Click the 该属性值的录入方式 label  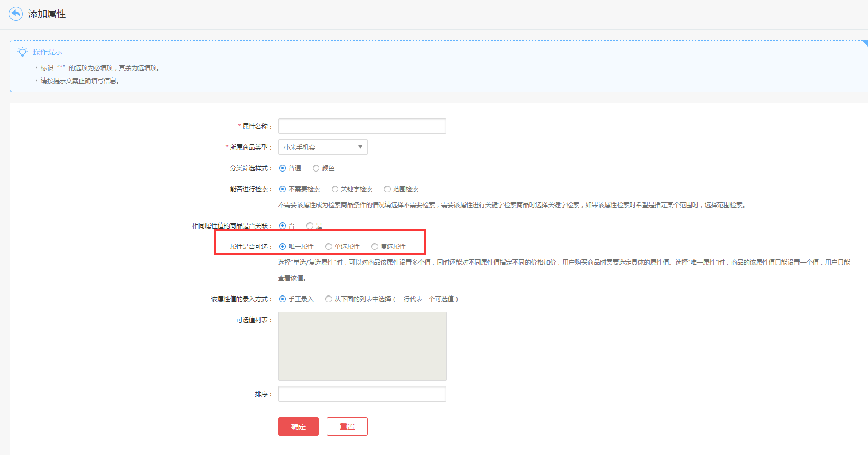click(x=242, y=299)
